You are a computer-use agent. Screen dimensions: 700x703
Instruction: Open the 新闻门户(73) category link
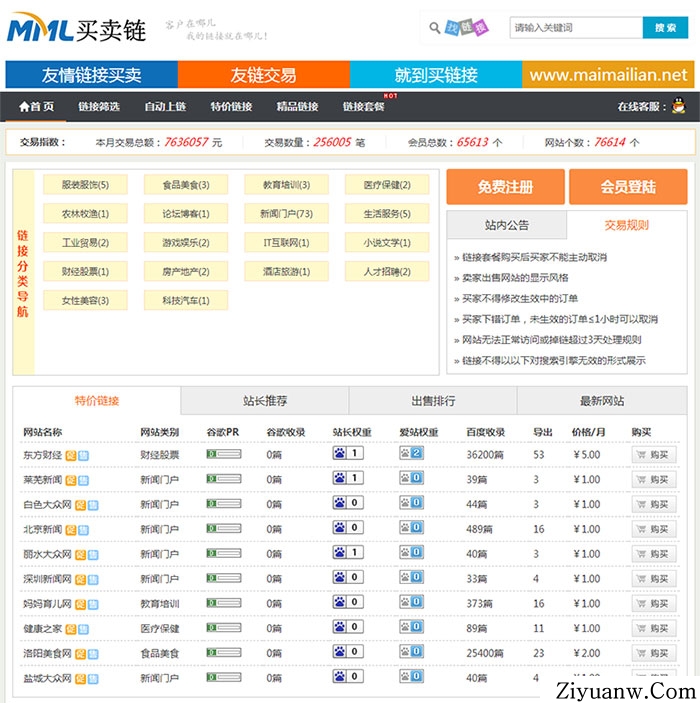(286, 214)
